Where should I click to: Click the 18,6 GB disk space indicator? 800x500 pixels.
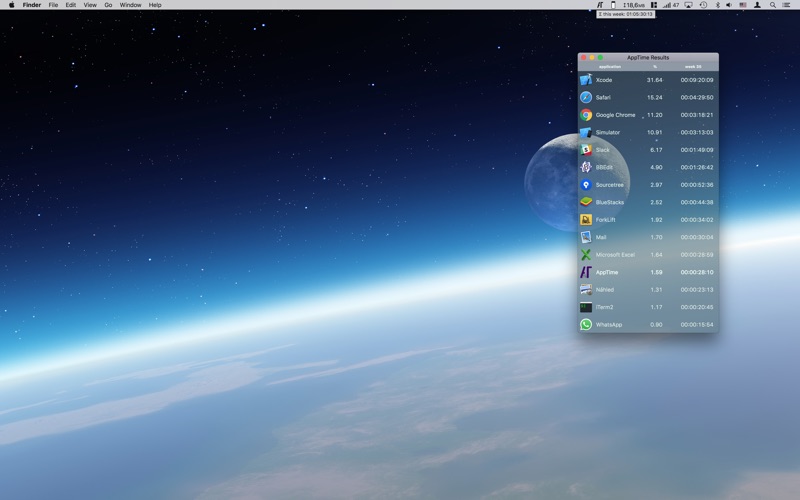point(634,5)
